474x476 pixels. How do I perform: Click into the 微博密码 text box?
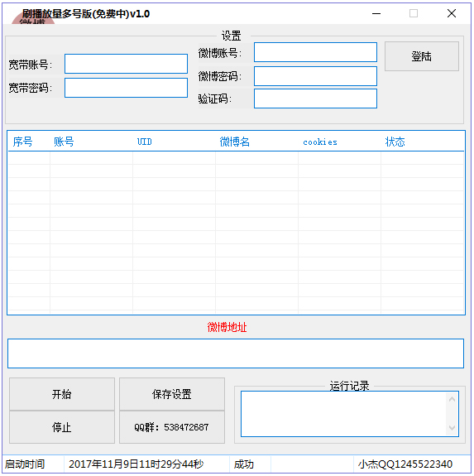click(x=315, y=76)
